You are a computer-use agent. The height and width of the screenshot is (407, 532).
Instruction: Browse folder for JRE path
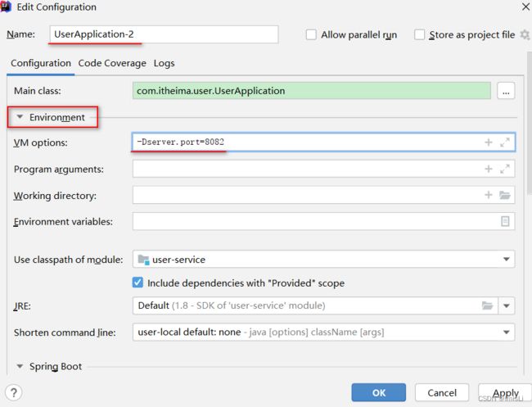tap(487, 305)
